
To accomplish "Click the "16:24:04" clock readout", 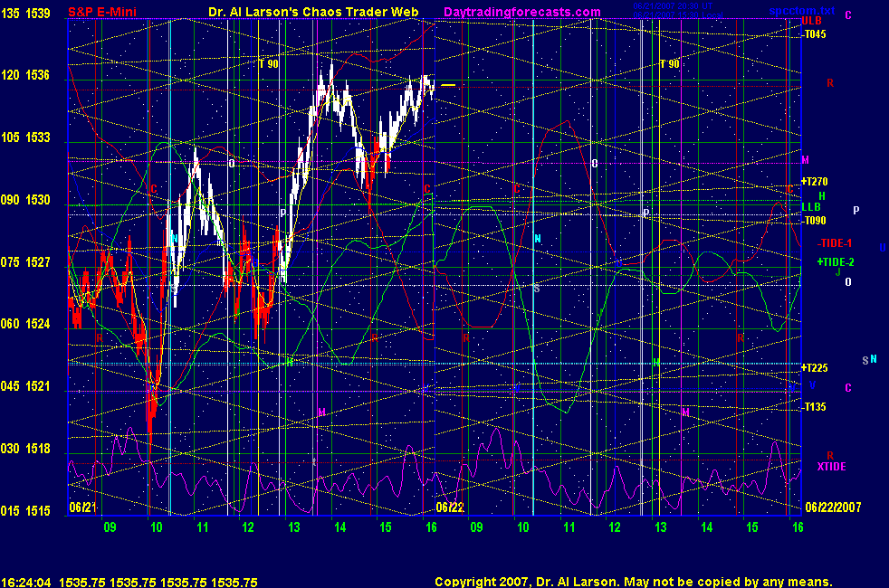I will (26, 583).
